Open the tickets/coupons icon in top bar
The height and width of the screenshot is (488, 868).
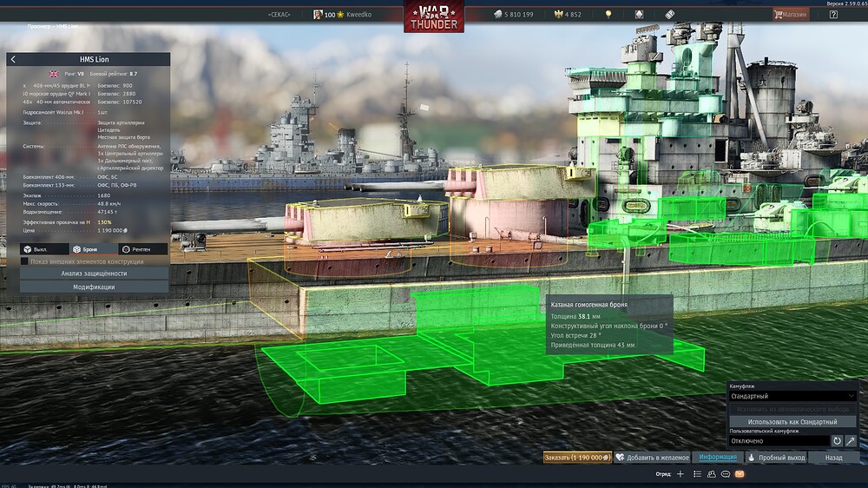click(669, 15)
